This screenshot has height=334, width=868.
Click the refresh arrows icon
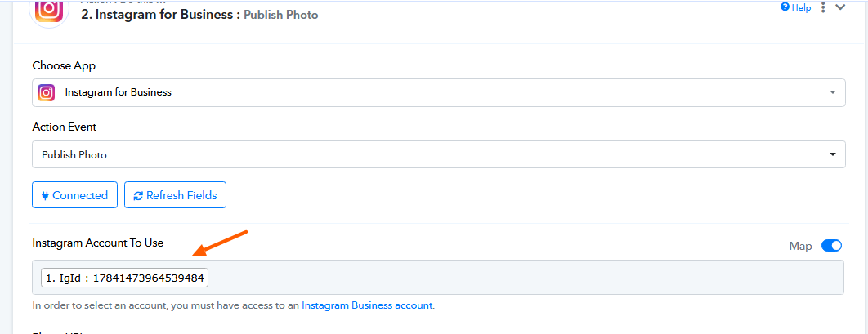point(138,196)
